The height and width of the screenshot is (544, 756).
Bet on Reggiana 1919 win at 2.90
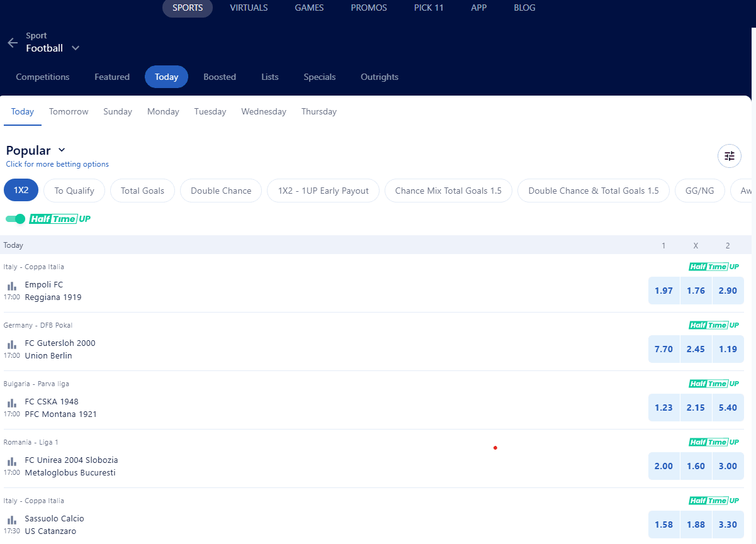(x=728, y=291)
